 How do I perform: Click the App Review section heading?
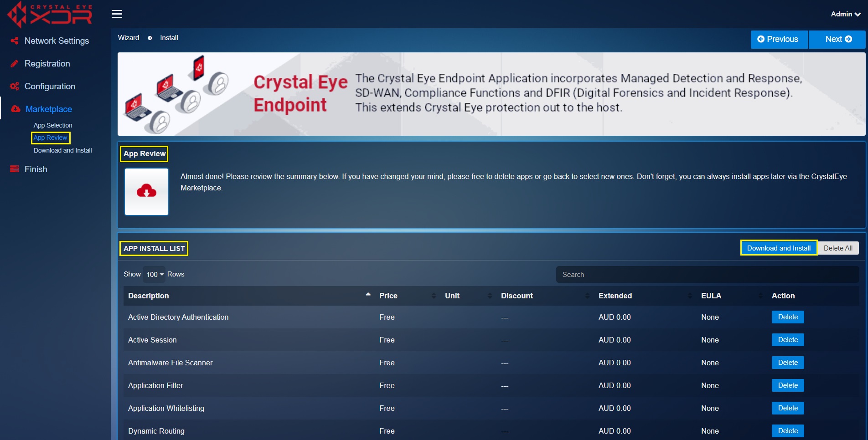(x=144, y=153)
